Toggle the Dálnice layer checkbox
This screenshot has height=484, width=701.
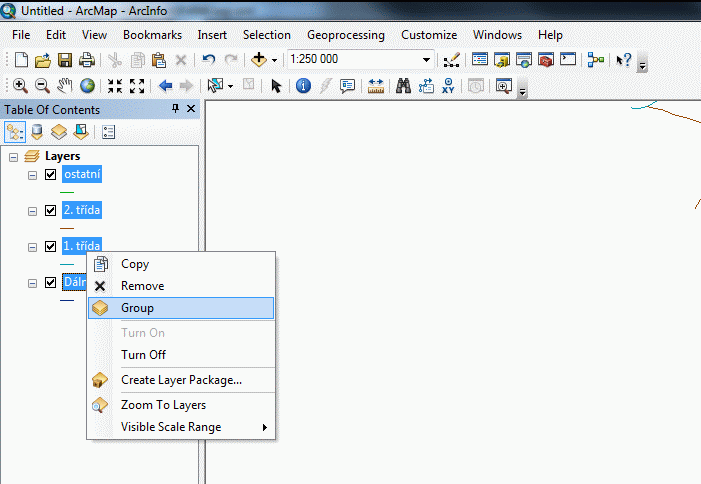coord(51,282)
